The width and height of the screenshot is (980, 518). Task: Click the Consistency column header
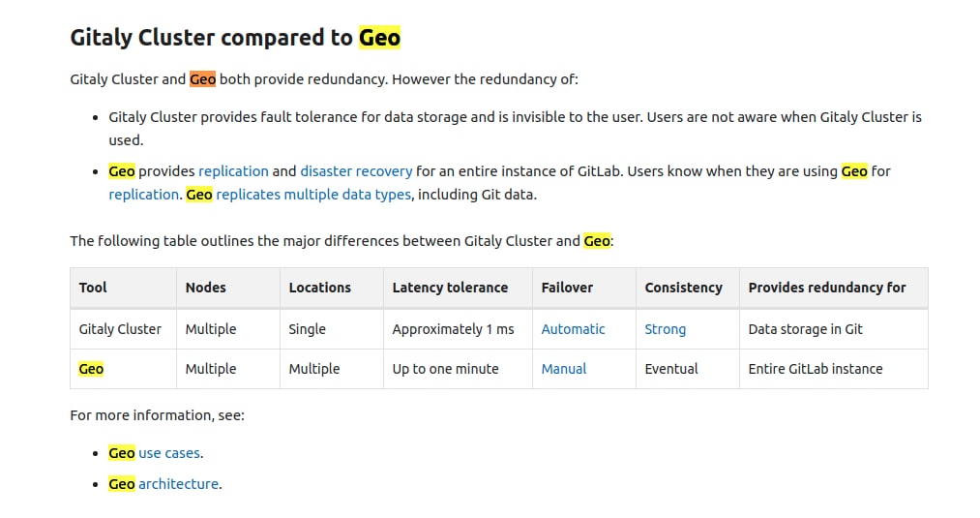688,288
